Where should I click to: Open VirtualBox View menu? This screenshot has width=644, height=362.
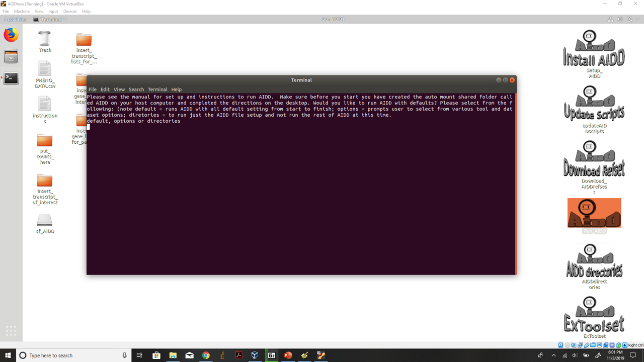tap(39, 11)
